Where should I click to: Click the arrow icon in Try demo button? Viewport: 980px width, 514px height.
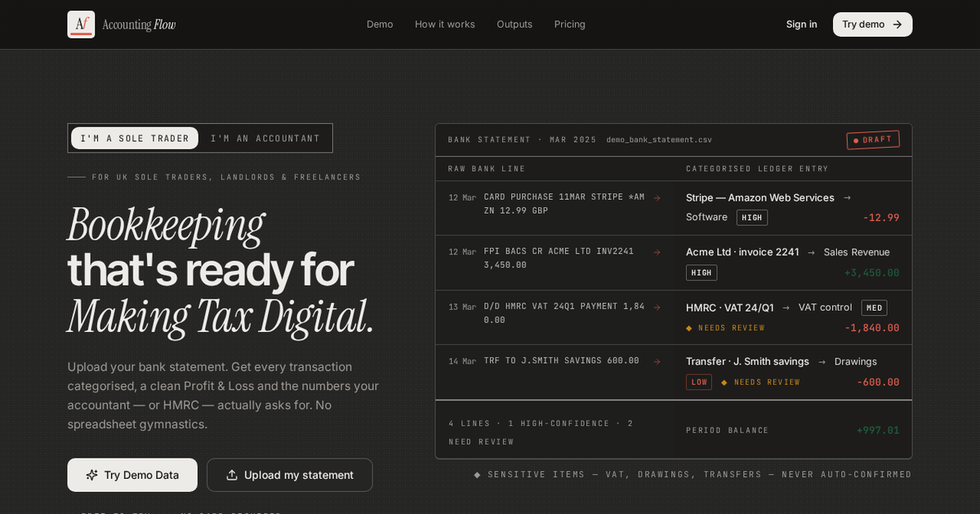[x=898, y=24]
